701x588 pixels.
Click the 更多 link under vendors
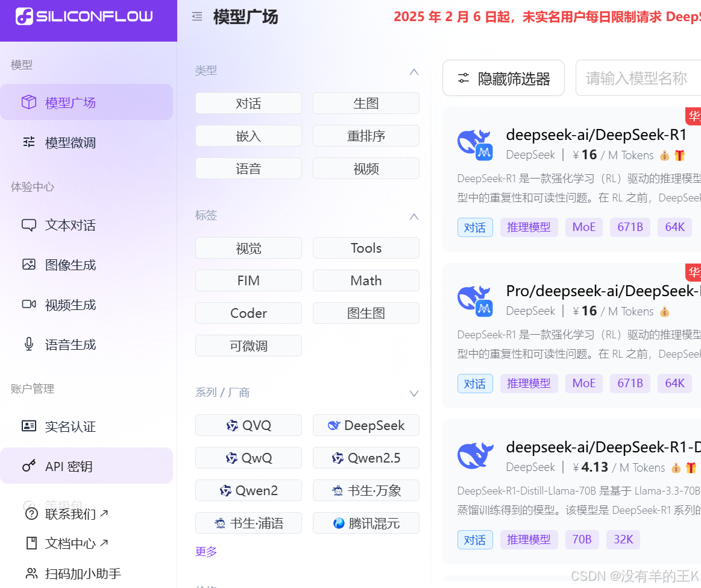click(x=206, y=551)
